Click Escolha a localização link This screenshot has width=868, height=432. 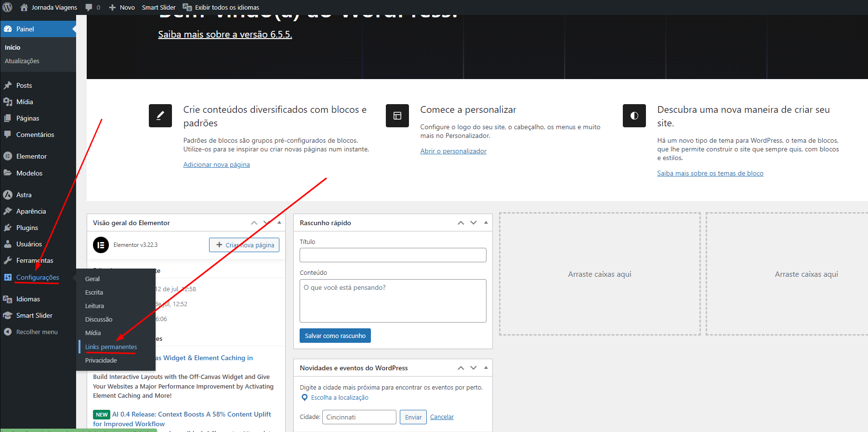(x=340, y=397)
